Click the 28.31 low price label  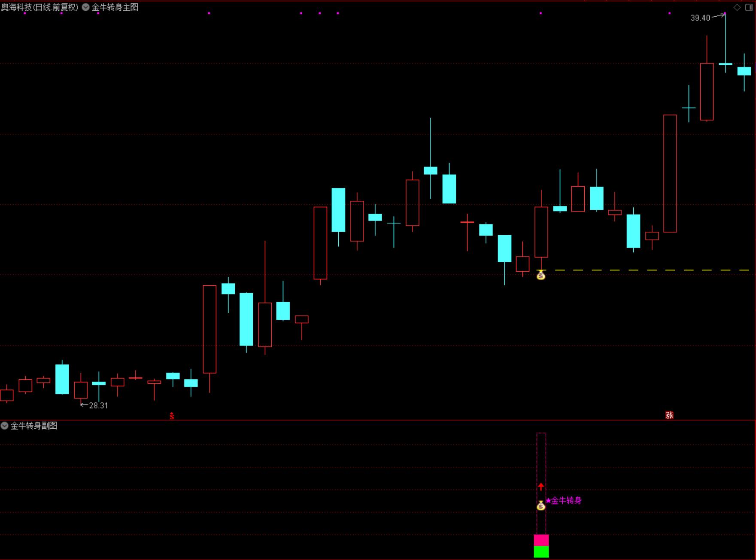tap(98, 406)
